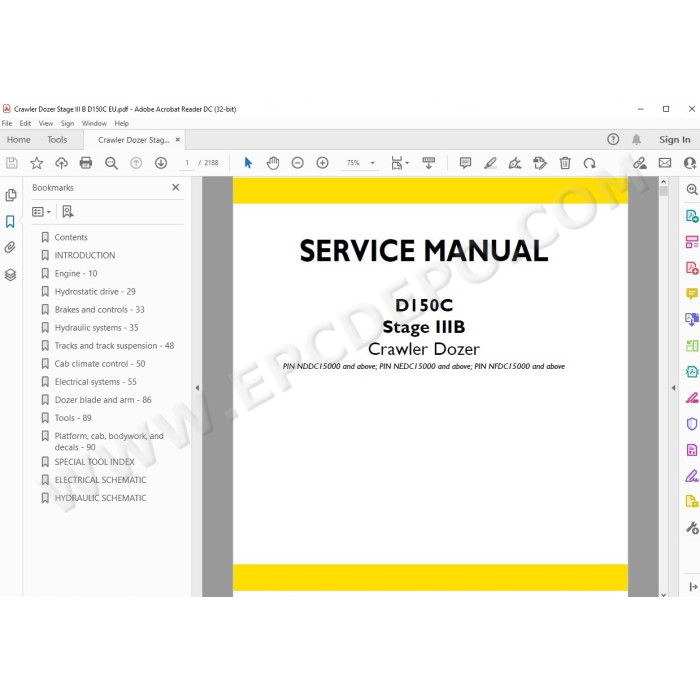Close the Crawler Dozer Stag... document tab
Viewport: 700px width, 700px height.
coord(178,140)
